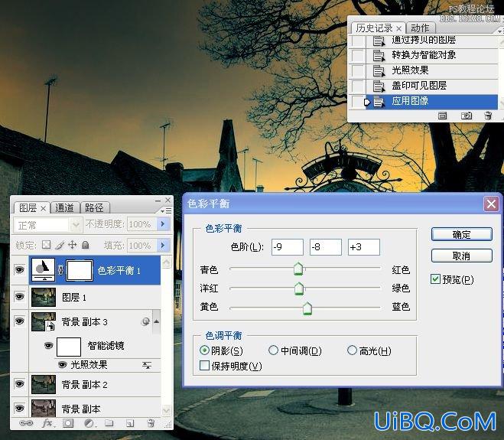Image resolution: width=504 pixels, height=440 pixels.
Task: Open blending options icon for 光照效果 filter
Action: [x=147, y=365]
